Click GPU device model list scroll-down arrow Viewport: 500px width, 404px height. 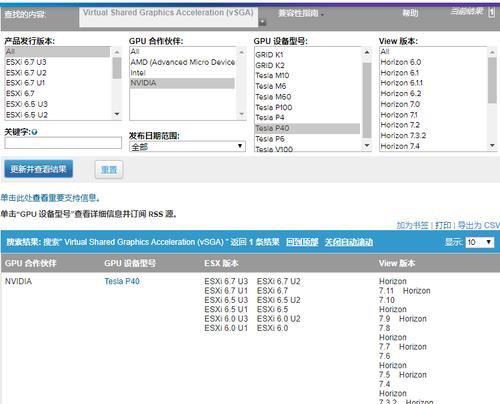tap(367, 145)
